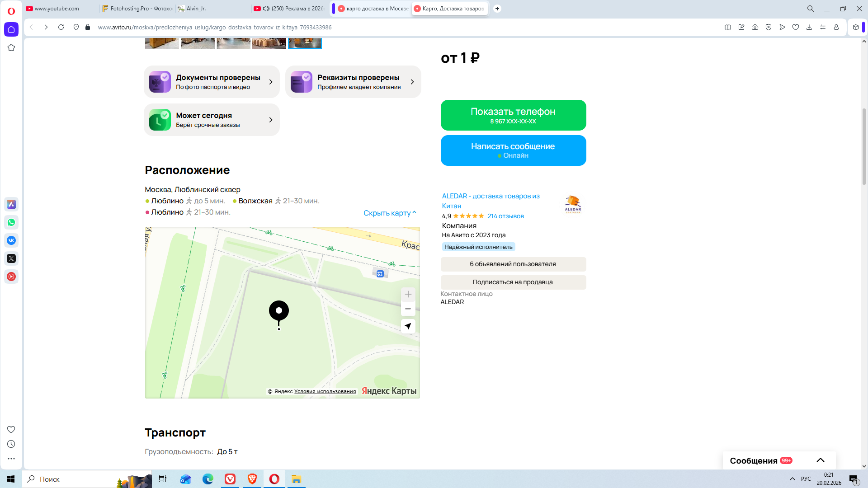Click "Подписаться на продавца" button
The height and width of the screenshot is (488, 868).
tap(513, 282)
